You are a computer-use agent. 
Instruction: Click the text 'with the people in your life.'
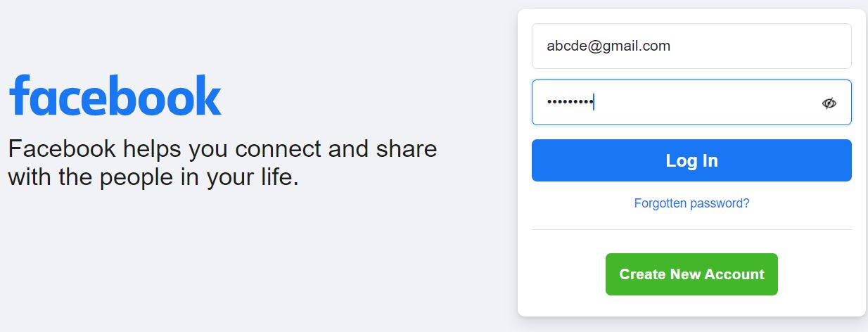click(153, 177)
